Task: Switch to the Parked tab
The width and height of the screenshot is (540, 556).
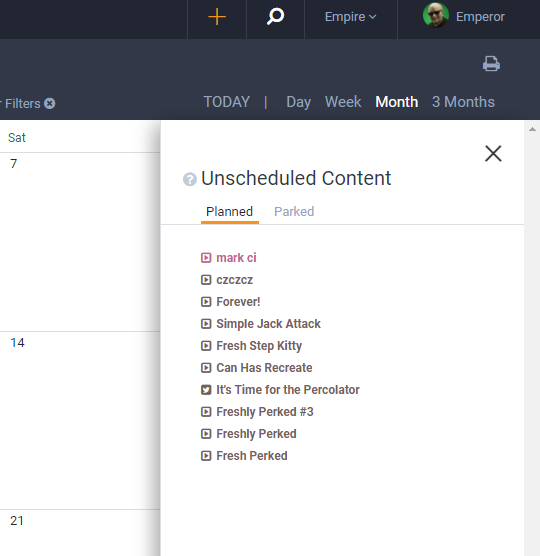Action: pos(294,212)
